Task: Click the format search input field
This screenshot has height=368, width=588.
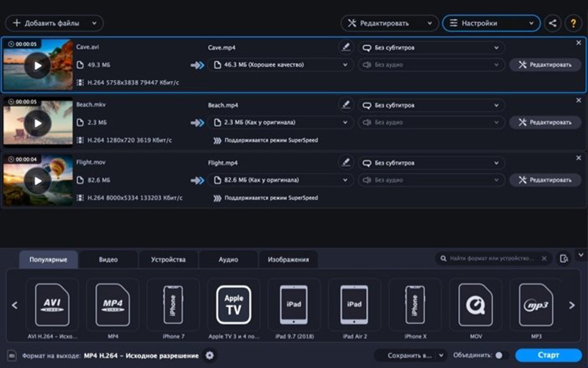Action: [492, 259]
